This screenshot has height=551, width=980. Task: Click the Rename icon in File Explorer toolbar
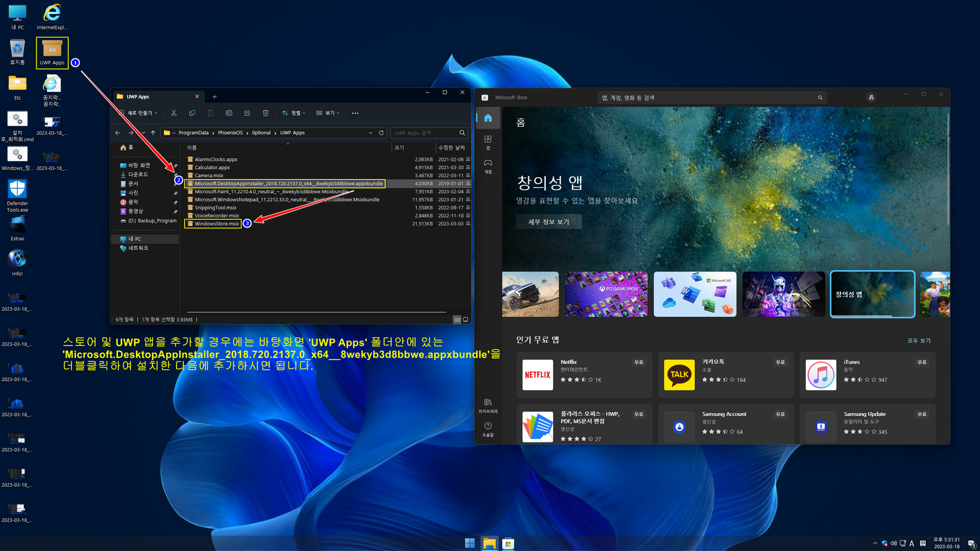229,113
